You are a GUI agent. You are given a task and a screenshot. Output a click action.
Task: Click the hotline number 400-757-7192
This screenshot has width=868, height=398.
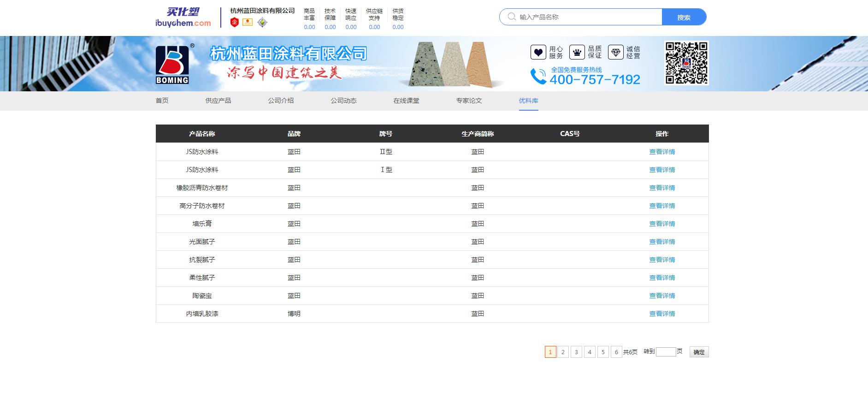pos(595,80)
